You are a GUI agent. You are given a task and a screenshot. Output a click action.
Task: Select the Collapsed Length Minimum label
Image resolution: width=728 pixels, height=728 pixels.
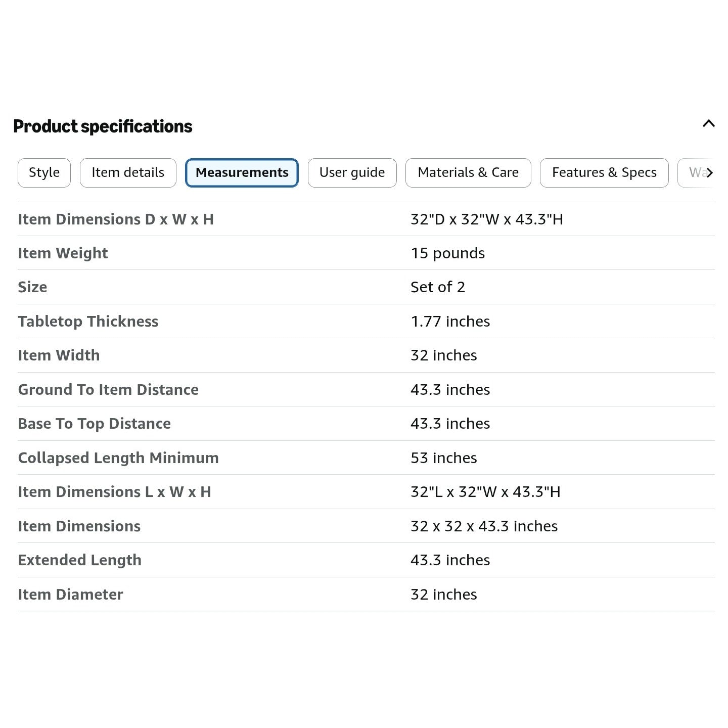(118, 458)
